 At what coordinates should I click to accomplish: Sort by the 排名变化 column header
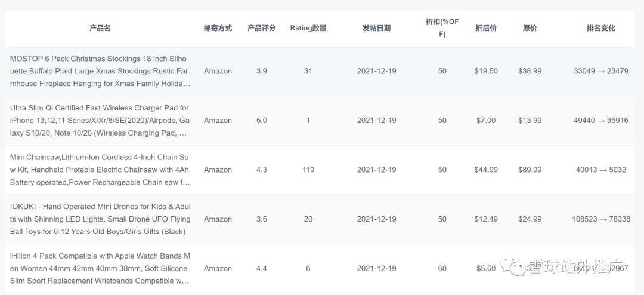click(x=600, y=28)
